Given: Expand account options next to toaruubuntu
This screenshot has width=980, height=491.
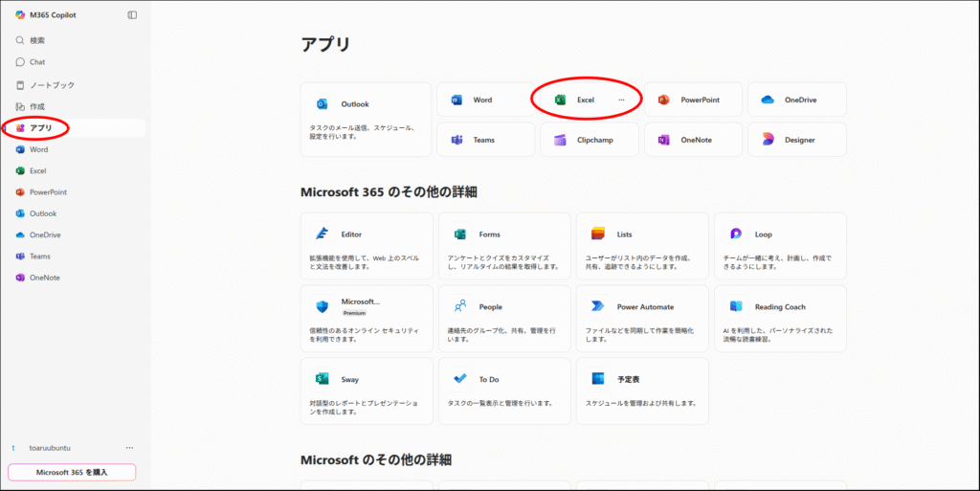Looking at the screenshot, I should pos(129,448).
